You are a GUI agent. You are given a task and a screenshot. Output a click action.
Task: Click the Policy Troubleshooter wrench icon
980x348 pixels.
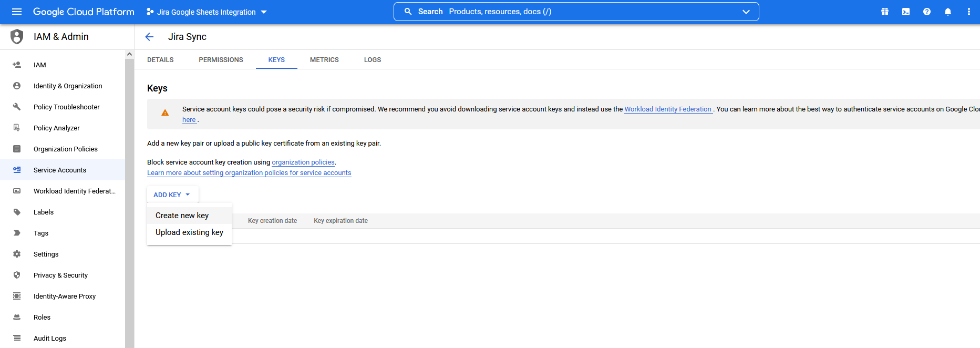tap(17, 107)
